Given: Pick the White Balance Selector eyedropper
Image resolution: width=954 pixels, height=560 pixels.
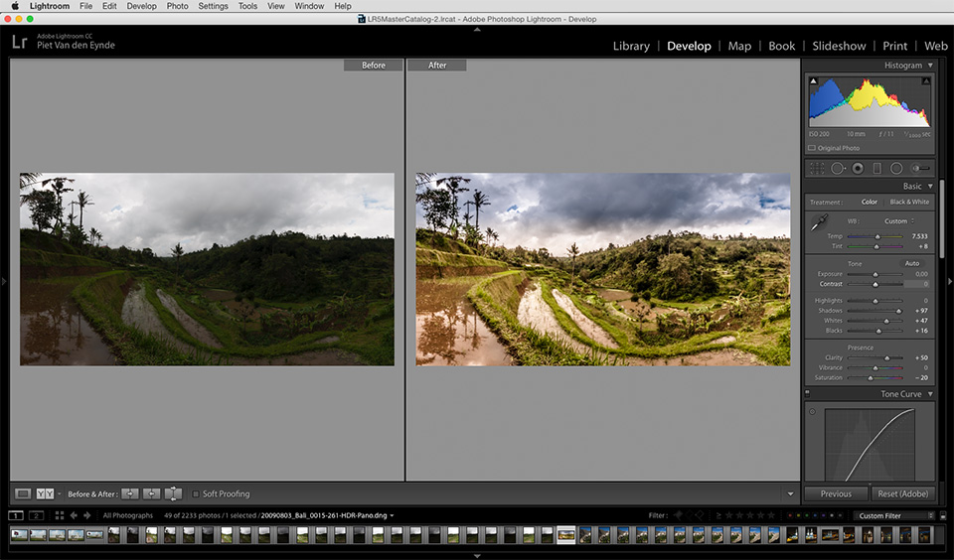Looking at the screenshot, I should click(818, 222).
